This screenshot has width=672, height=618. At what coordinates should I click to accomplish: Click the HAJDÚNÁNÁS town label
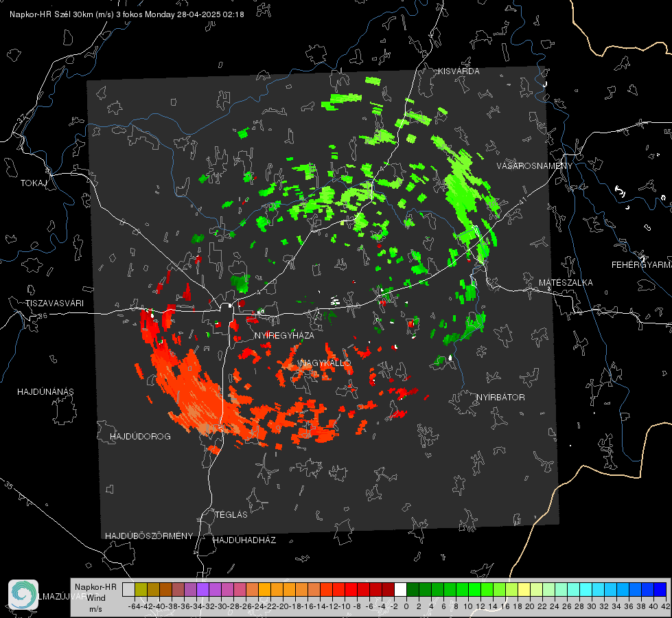pos(45,391)
